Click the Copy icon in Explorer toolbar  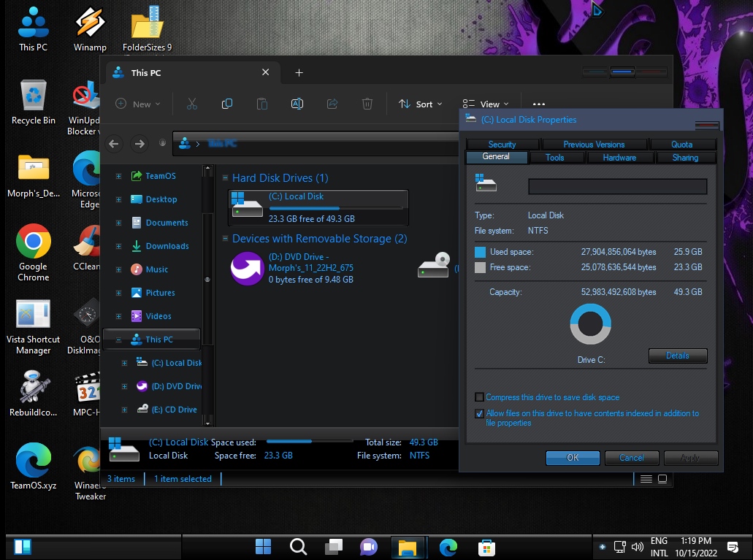click(x=227, y=104)
